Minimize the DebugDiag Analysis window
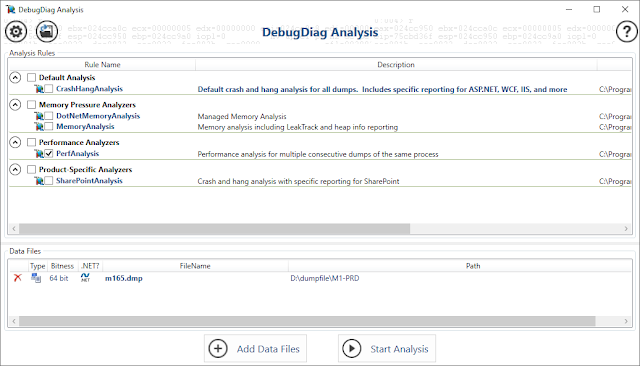640x366 pixels. pos(569,9)
